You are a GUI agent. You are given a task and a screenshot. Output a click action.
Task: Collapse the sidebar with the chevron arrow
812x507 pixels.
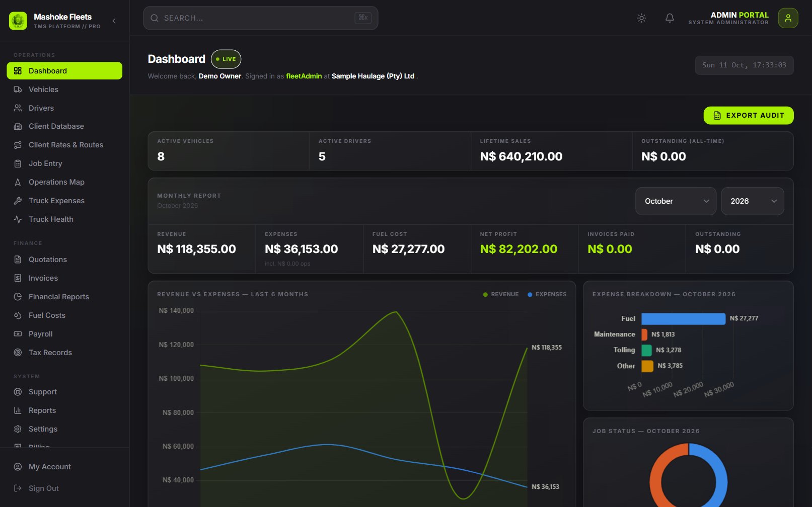point(114,21)
